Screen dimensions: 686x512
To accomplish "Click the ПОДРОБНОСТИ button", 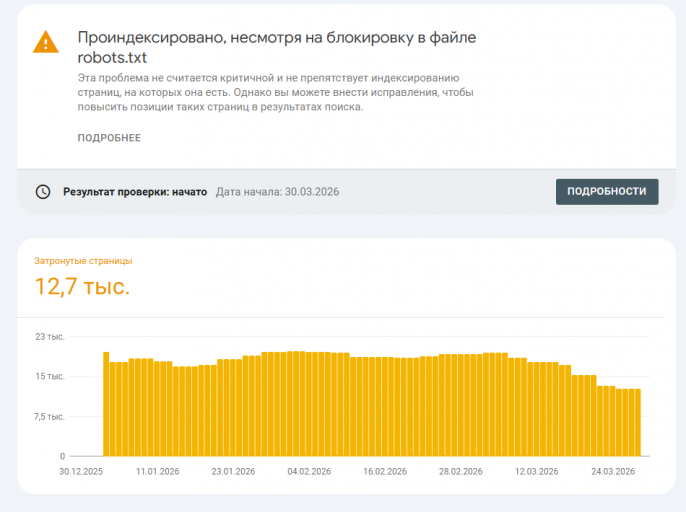I will [607, 191].
